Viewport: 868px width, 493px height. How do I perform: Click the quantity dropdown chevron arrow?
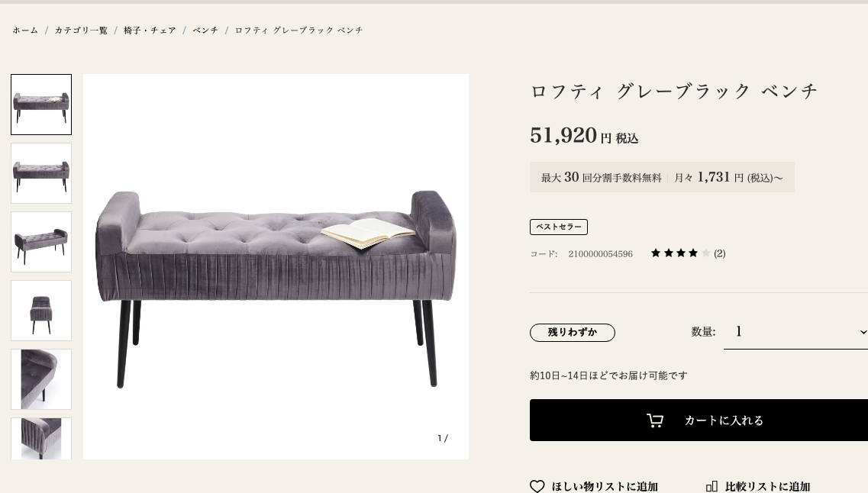863,332
